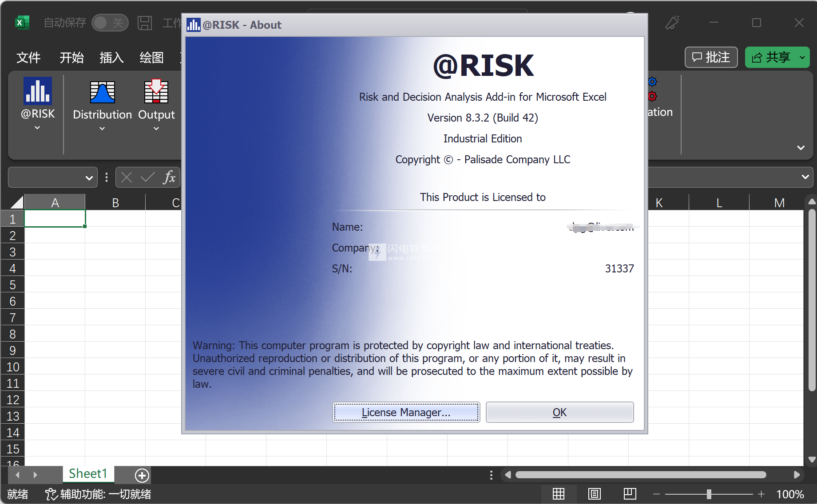
Task: Click the Select All corner triangle
Action: pos(16,202)
